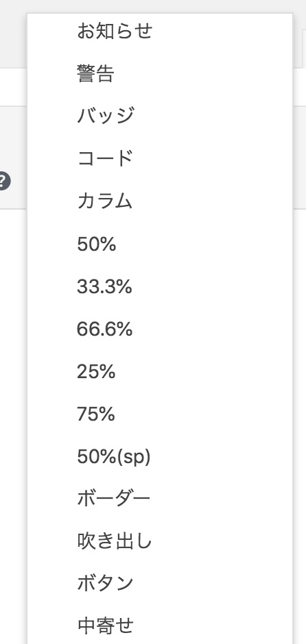306x644 pixels.
Task: Select the 25% column width
Action: pyautogui.click(x=160, y=371)
